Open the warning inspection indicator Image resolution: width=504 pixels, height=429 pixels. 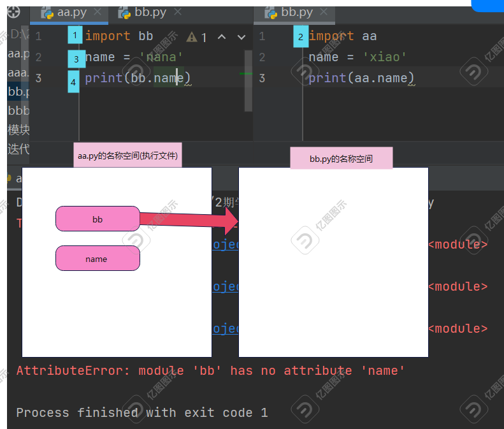coord(196,37)
